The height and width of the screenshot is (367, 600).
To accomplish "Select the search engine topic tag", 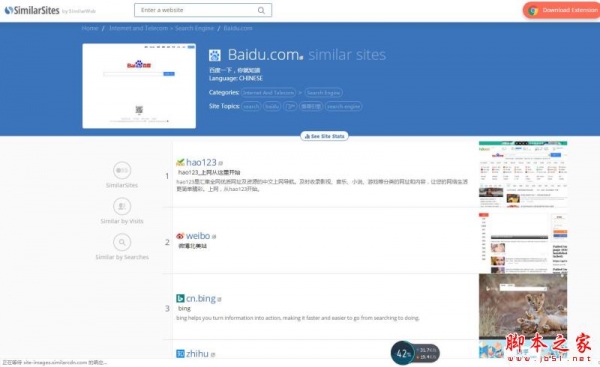I will (344, 106).
